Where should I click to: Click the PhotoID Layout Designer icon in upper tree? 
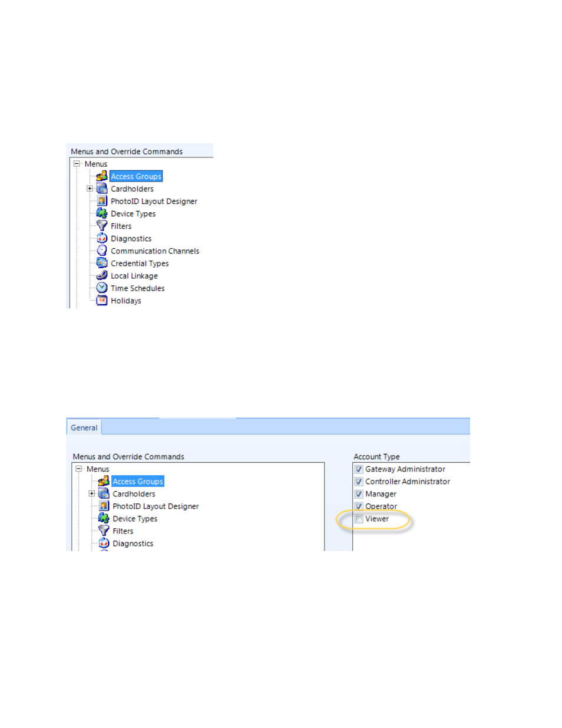102,201
